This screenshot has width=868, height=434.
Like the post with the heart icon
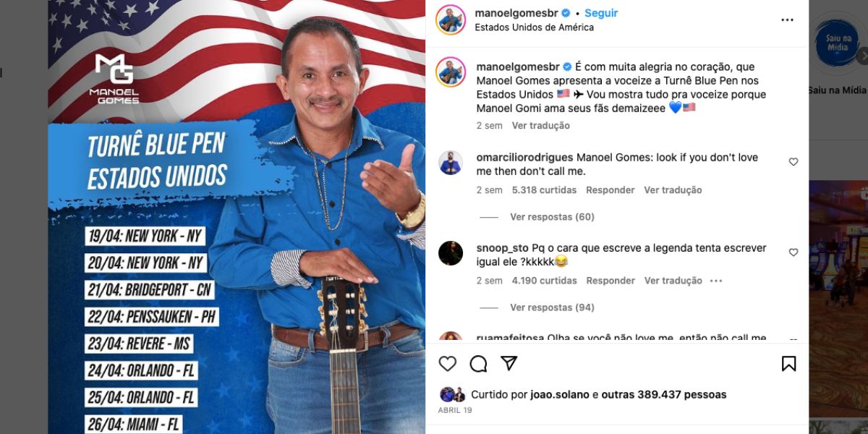click(448, 363)
